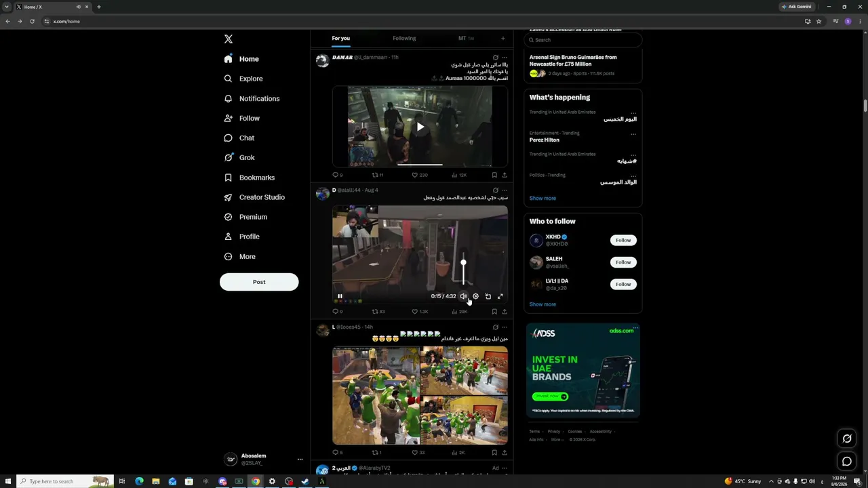Play the video in DAMAR's post
This screenshot has width=868, height=488.
[420, 127]
